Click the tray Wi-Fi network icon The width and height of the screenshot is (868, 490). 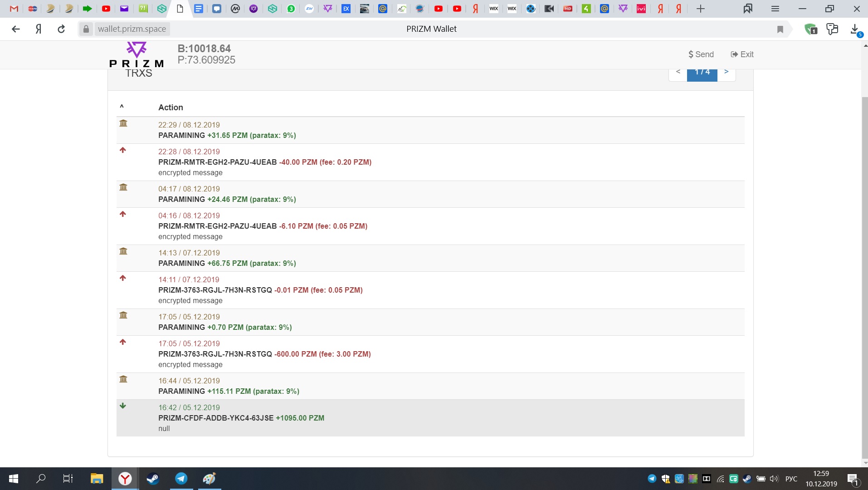(721, 479)
